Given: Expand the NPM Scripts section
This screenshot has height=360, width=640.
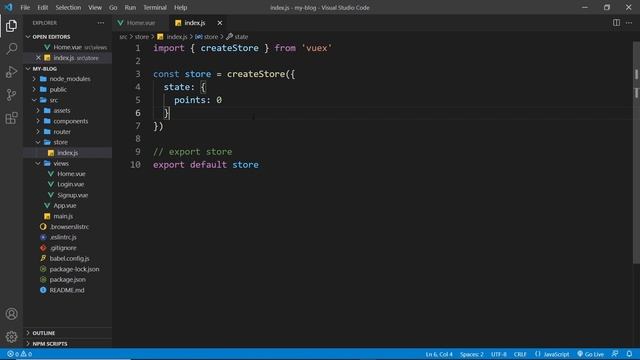Looking at the screenshot, I should tap(67, 344).
